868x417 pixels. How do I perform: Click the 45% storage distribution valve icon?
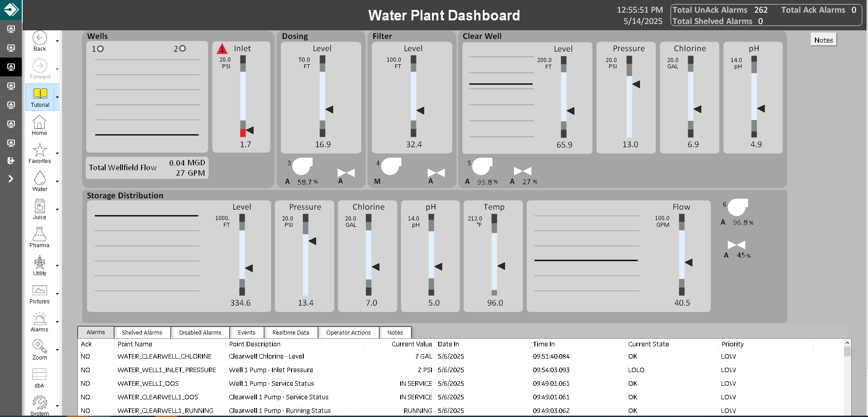point(737,245)
